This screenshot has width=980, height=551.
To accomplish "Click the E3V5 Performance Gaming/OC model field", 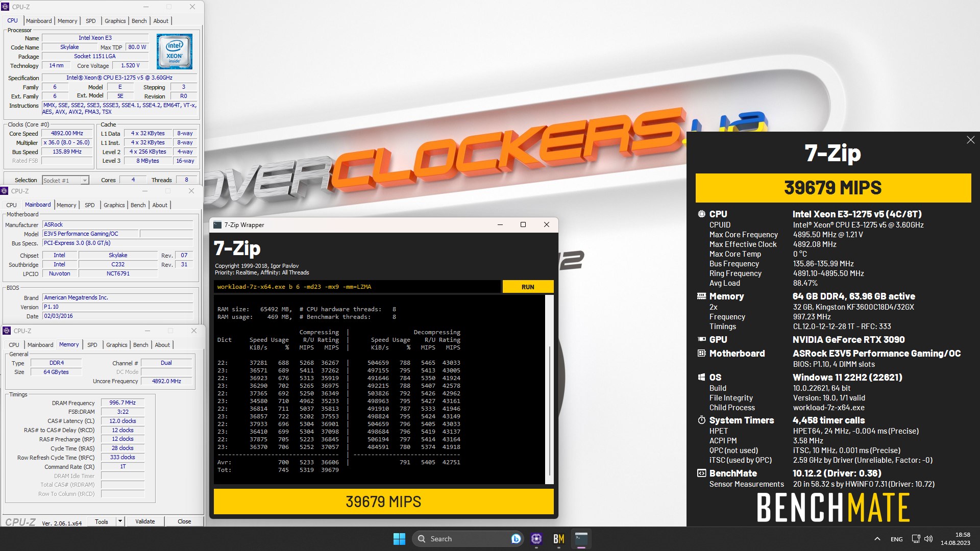I will point(90,234).
